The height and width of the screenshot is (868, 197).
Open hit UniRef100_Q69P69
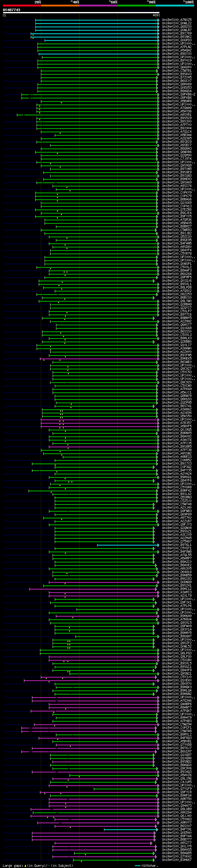coord(176,514)
